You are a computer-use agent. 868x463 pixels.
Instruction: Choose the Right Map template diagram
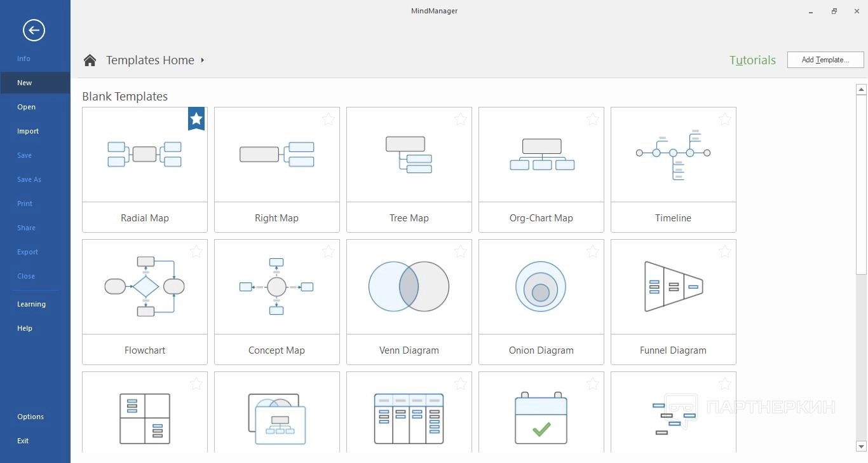[x=277, y=154]
